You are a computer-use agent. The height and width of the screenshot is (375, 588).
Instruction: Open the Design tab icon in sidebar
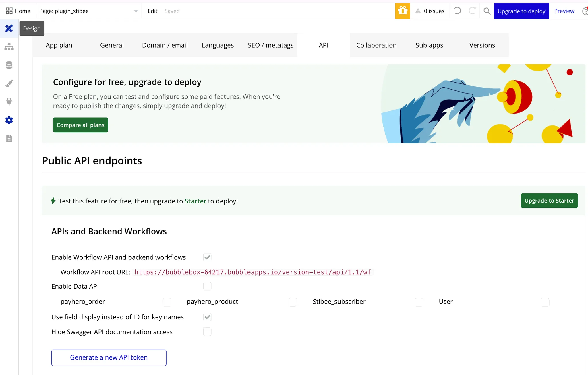tap(9, 28)
